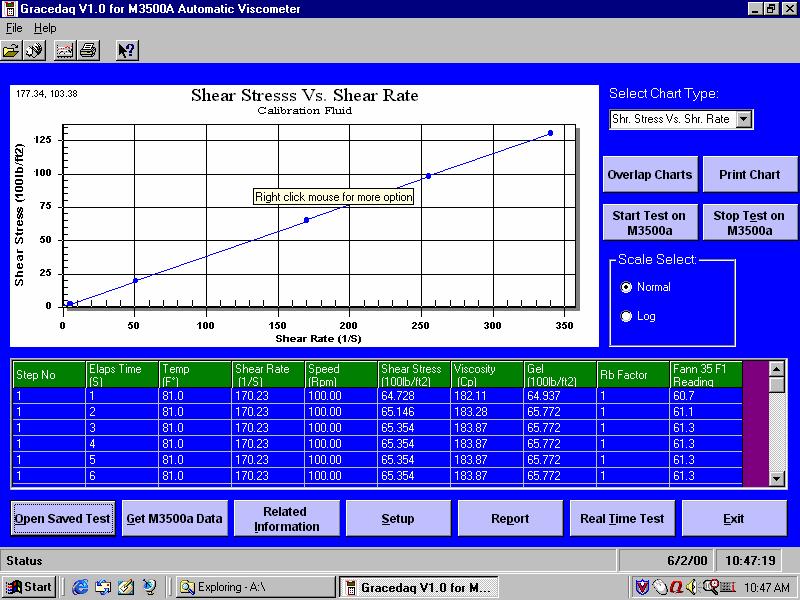Click the Gel column header
The width and height of the screenshot is (800, 600).
[560, 374]
